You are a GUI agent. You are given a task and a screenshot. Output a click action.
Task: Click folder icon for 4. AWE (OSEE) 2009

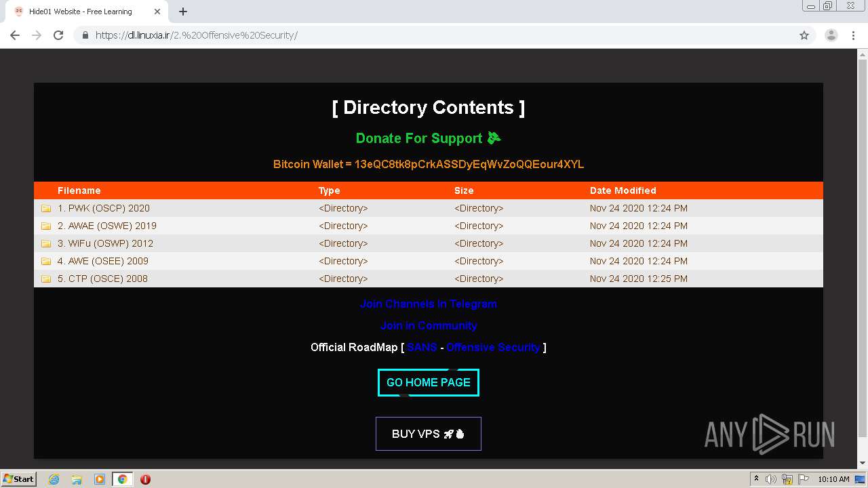(46, 261)
